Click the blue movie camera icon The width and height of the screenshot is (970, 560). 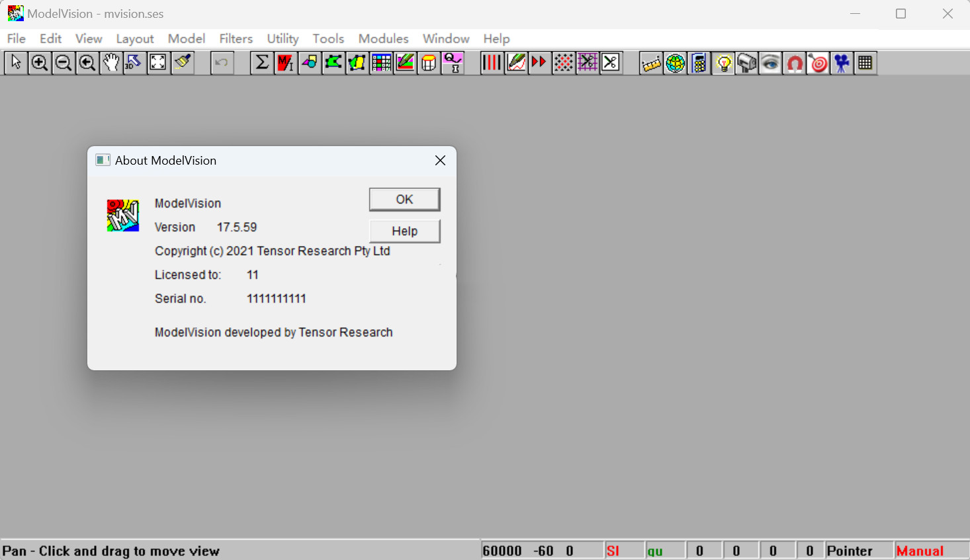click(842, 63)
